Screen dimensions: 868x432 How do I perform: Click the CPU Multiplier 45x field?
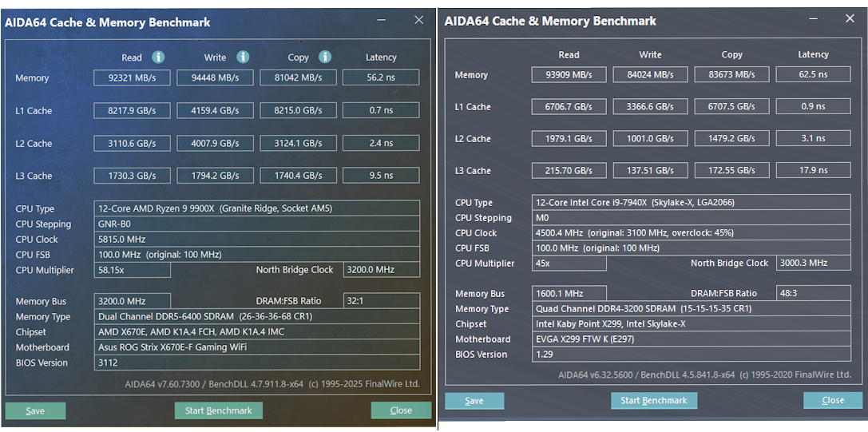[569, 263]
